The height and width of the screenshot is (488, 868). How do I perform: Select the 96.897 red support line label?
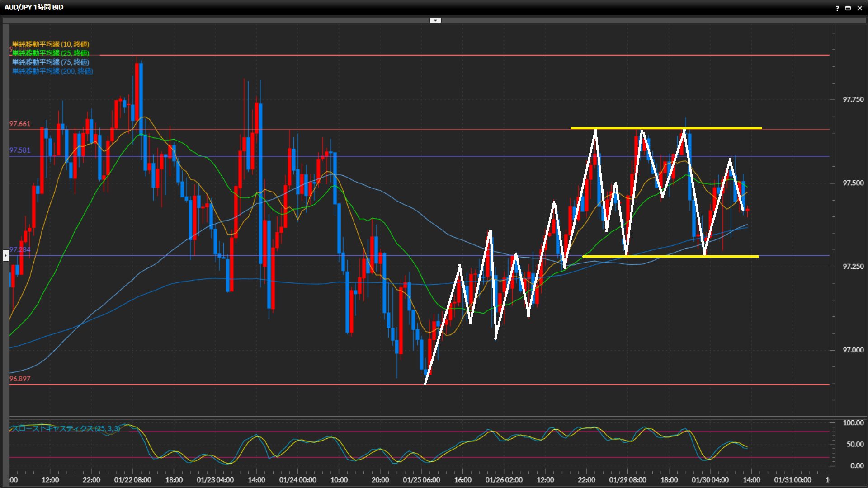(20, 379)
